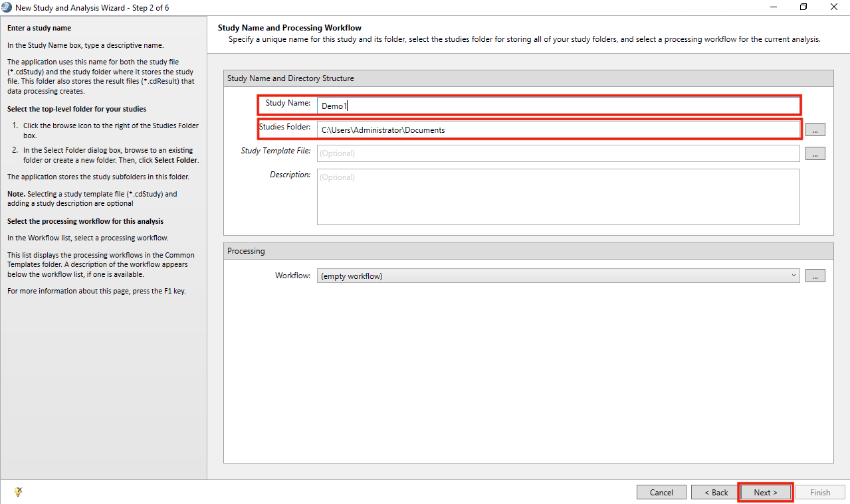850x504 pixels.
Task: Click the F1 key help sentence
Action: coord(96,291)
